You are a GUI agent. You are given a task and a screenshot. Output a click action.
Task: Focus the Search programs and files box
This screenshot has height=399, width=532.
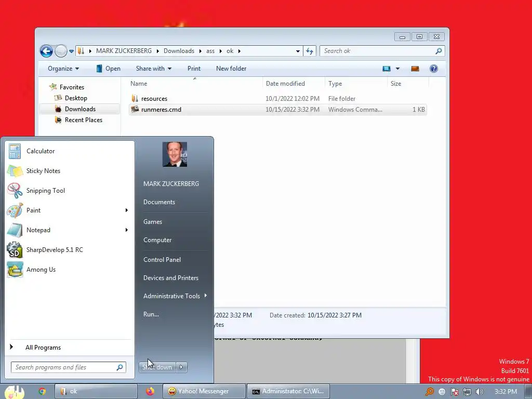(x=69, y=367)
